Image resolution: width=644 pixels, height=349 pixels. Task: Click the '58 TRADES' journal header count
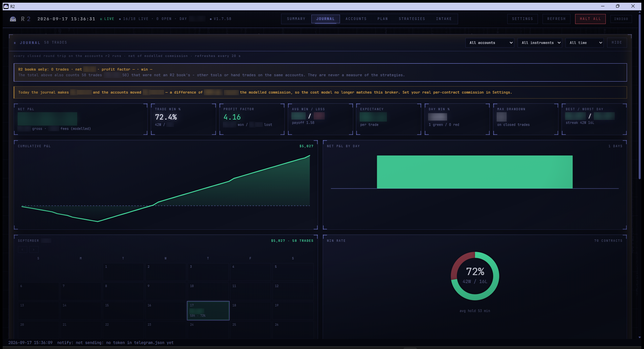[x=56, y=43]
